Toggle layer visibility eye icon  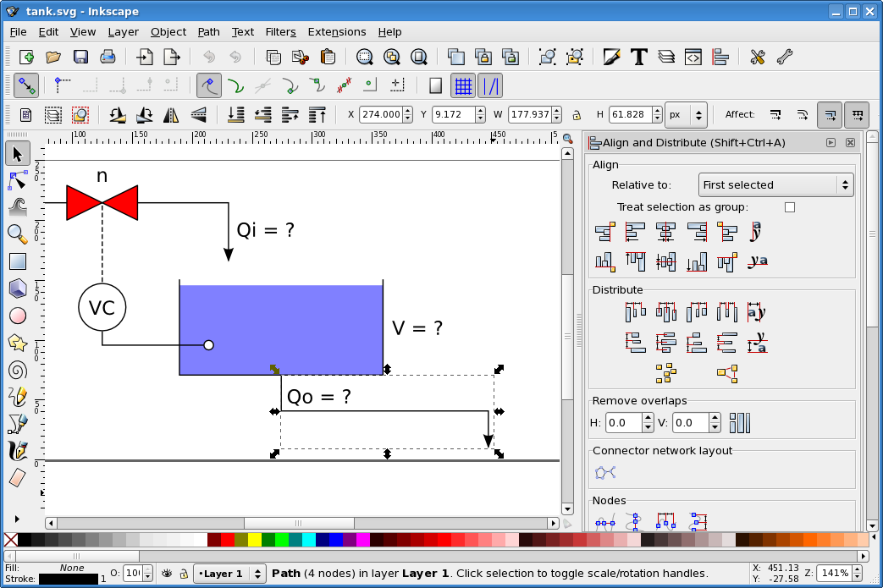coord(167,574)
